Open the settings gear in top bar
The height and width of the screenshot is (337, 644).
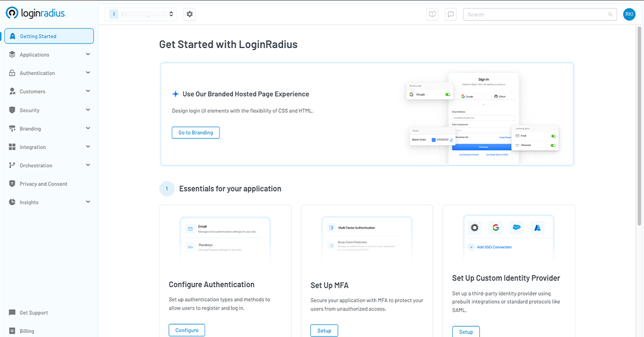(189, 14)
